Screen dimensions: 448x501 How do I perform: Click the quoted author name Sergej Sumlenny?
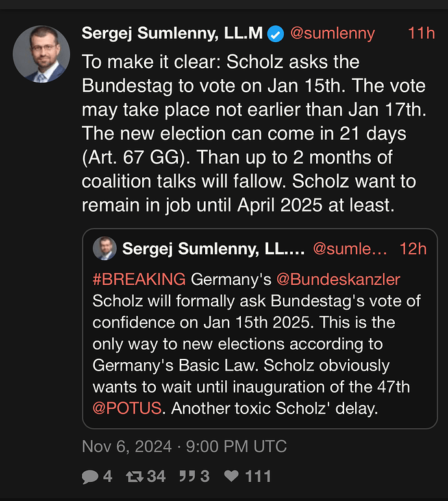(x=214, y=249)
